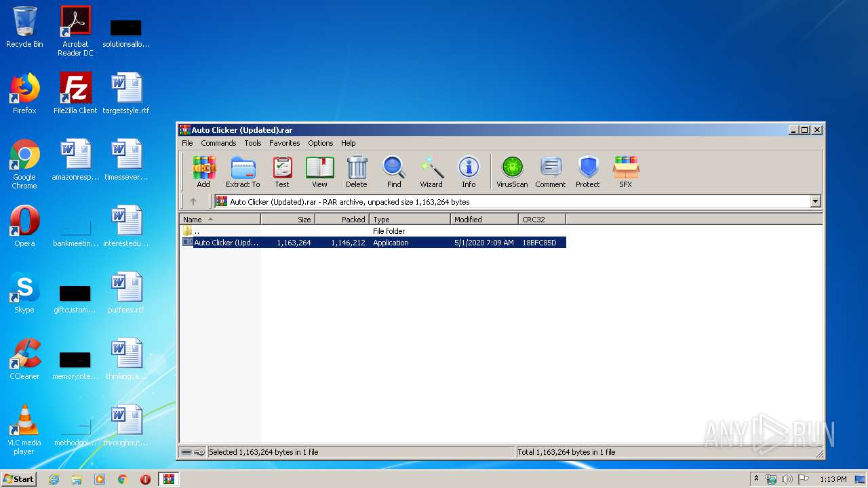This screenshot has width=868, height=488.
Task: Select the timessever... document on desktop
Action: point(126,160)
